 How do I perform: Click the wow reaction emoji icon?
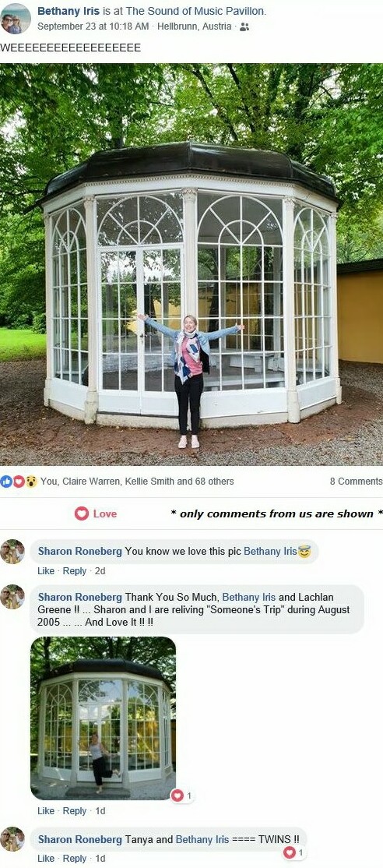point(30,481)
